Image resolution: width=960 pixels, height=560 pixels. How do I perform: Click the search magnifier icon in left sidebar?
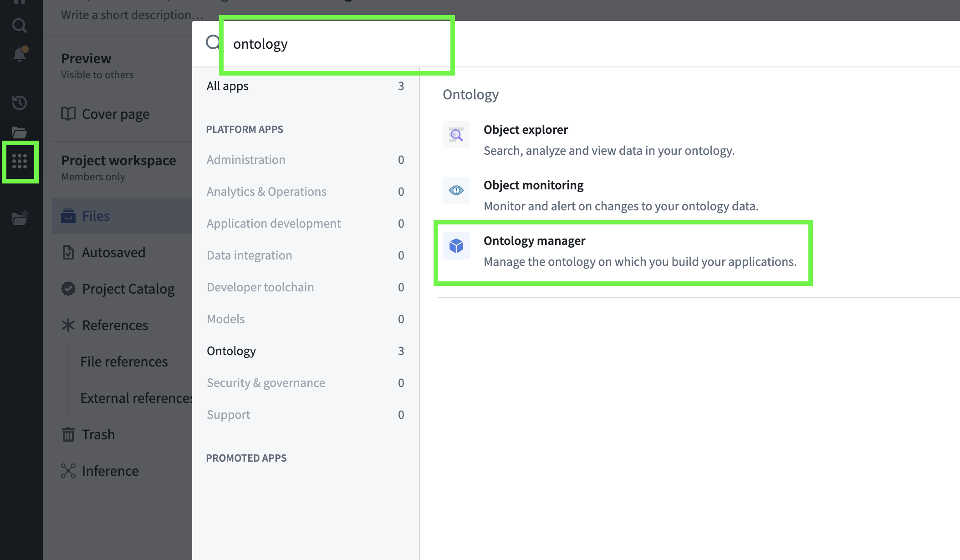[x=19, y=25]
